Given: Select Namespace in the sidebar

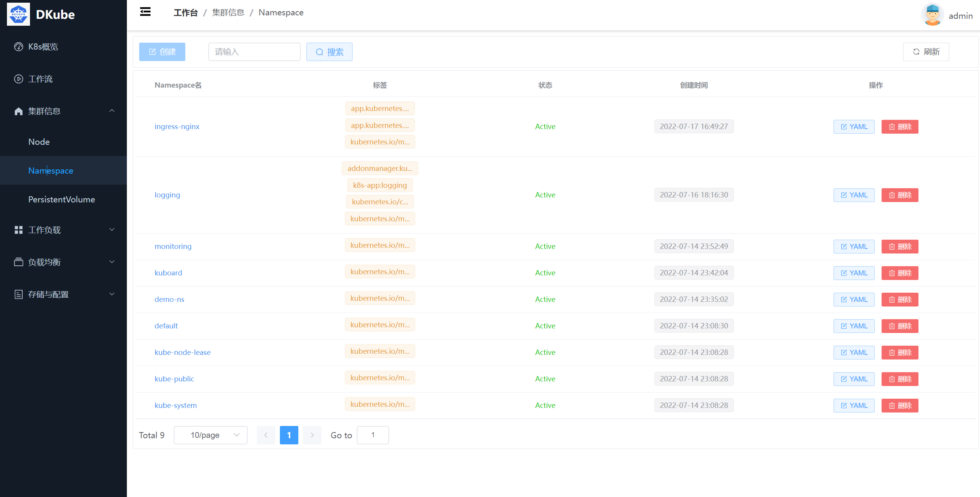Looking at the screenshot, I should [63, 170].
